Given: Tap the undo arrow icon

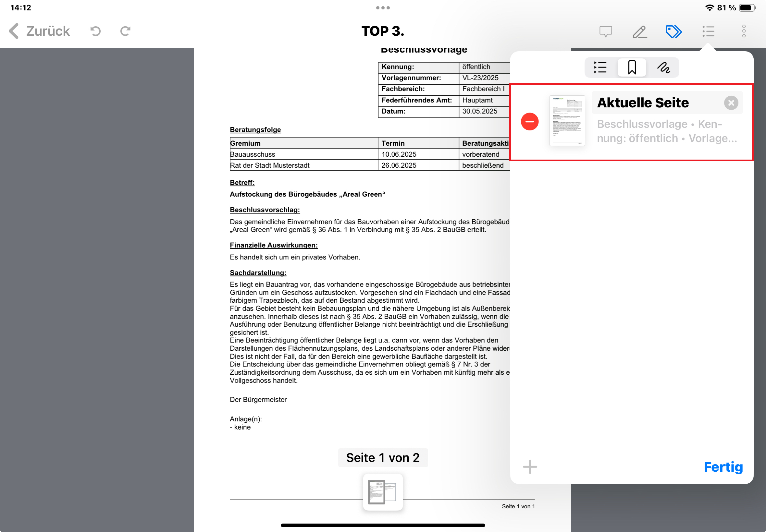Looking at the screenshot, I should tap(95, 31).
